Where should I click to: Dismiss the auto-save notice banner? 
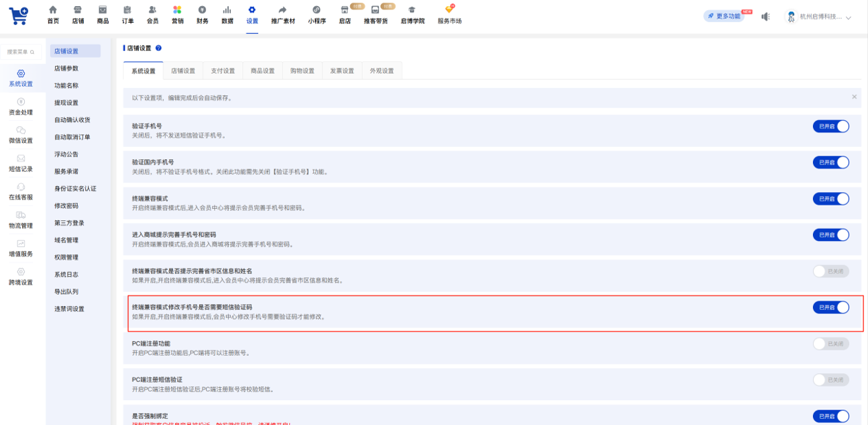854,97
